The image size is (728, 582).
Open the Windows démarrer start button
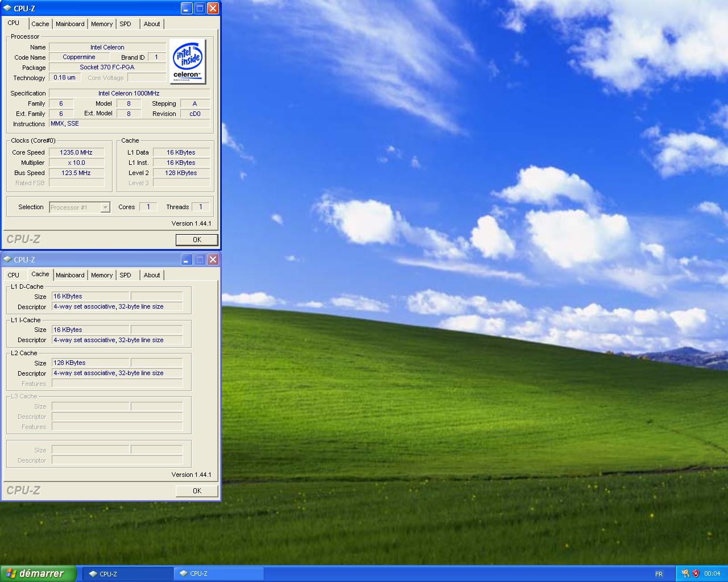click(x=38, y=573)
